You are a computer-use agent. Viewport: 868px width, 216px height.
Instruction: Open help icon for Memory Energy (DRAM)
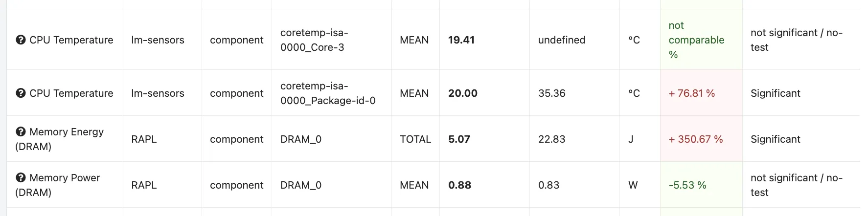pyautogui.click(x=21, y=132)
